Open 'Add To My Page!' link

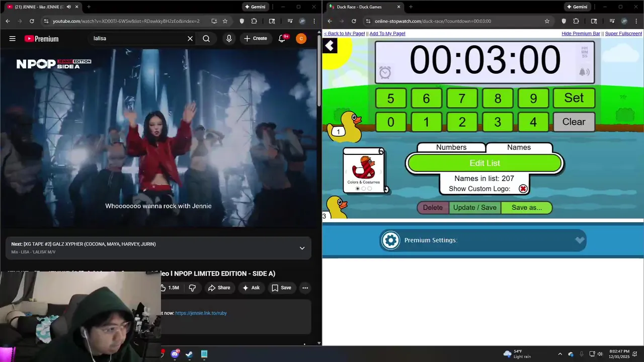pyautogui.click(x=387, y=34)
